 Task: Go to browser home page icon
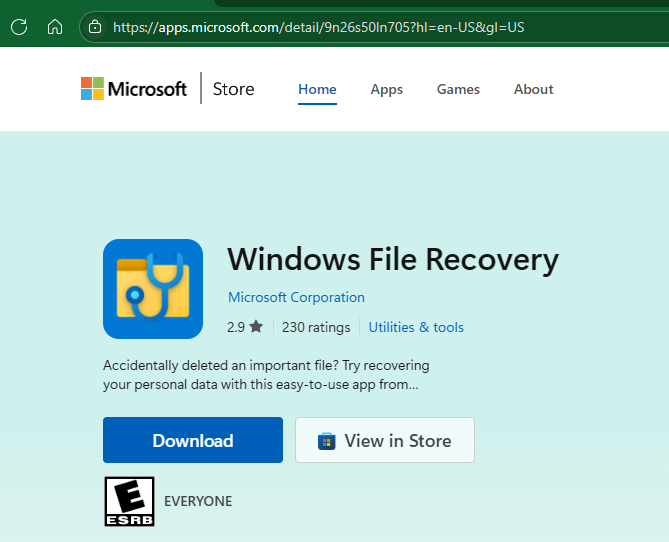(x=55, y=27)
